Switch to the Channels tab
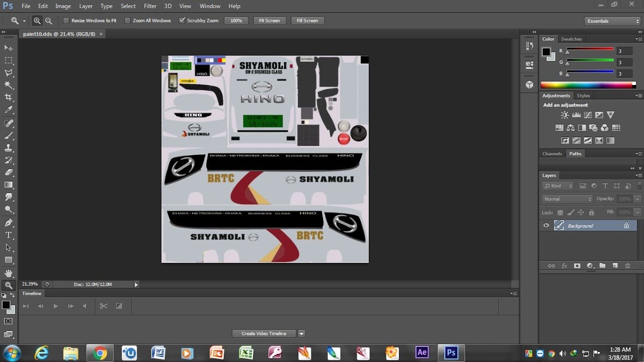The width and height of the screenshot is (644, 362). click(x=552, y=154)
